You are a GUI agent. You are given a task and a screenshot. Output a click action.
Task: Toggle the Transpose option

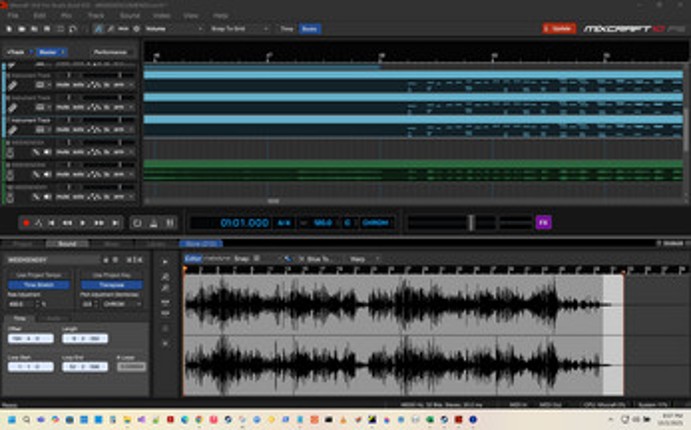pos(112,285)
